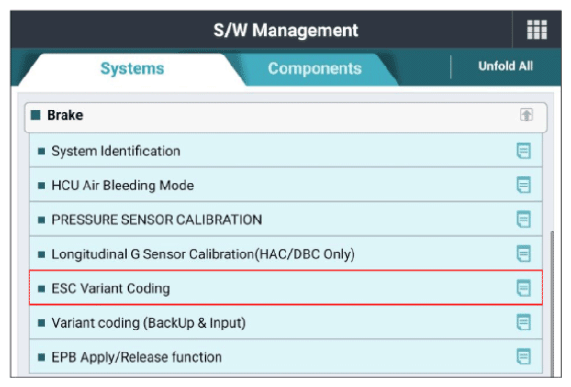Select Variant coding (BackUp & Input) row
This screenshot has height=387, width=571.
coord(286,322)
